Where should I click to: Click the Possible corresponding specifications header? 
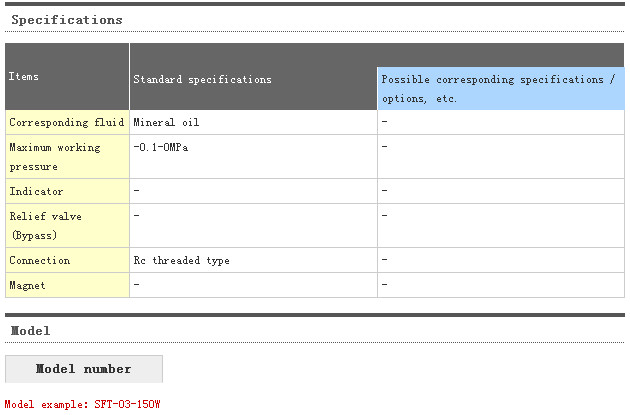click(500, 88)
